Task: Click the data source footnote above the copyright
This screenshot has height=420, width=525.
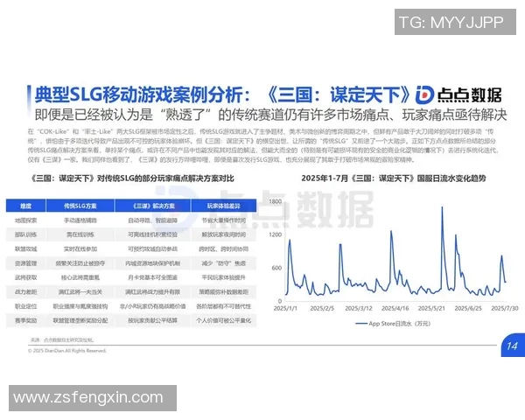Action: (x=62, y=340)
